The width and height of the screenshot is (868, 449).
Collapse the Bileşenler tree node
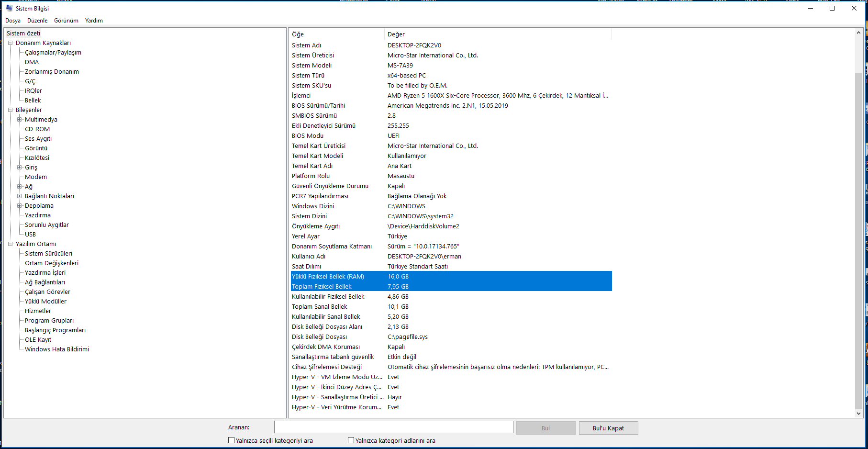tap(11, 110)
